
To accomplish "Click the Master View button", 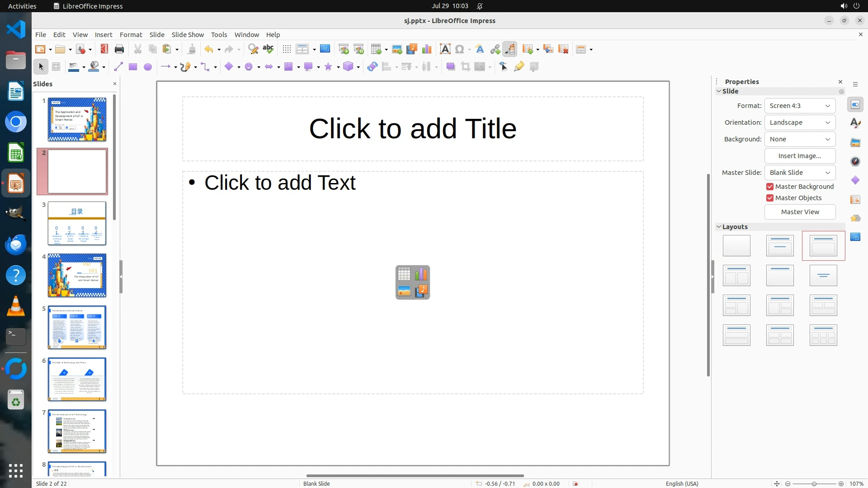I will (799, 212).
